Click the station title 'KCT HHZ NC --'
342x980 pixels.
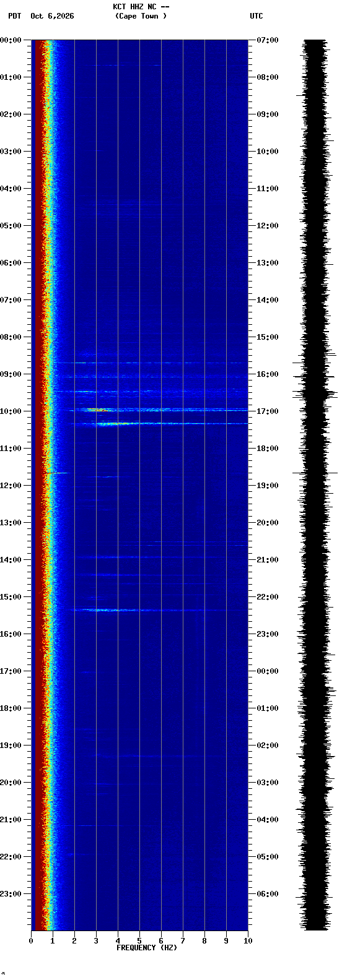[141, 7]
